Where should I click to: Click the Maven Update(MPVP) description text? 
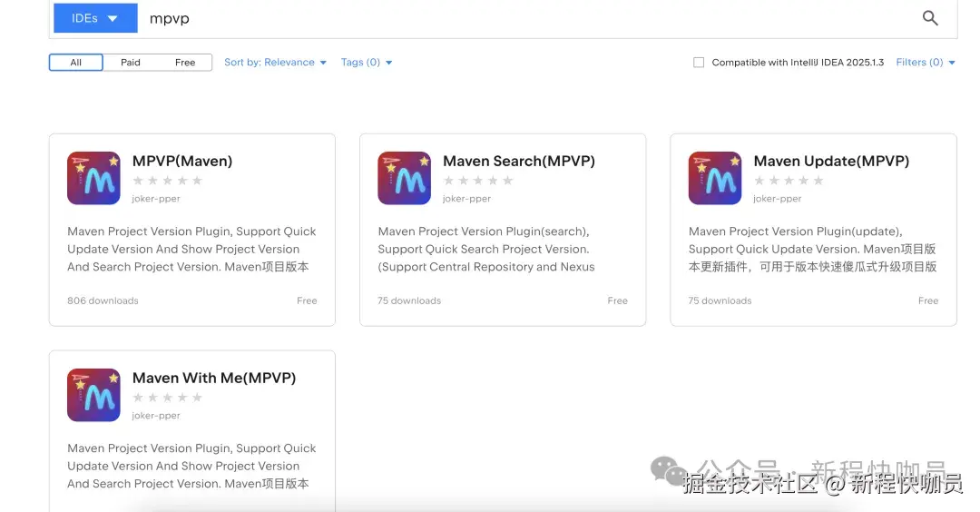(812, 249)
